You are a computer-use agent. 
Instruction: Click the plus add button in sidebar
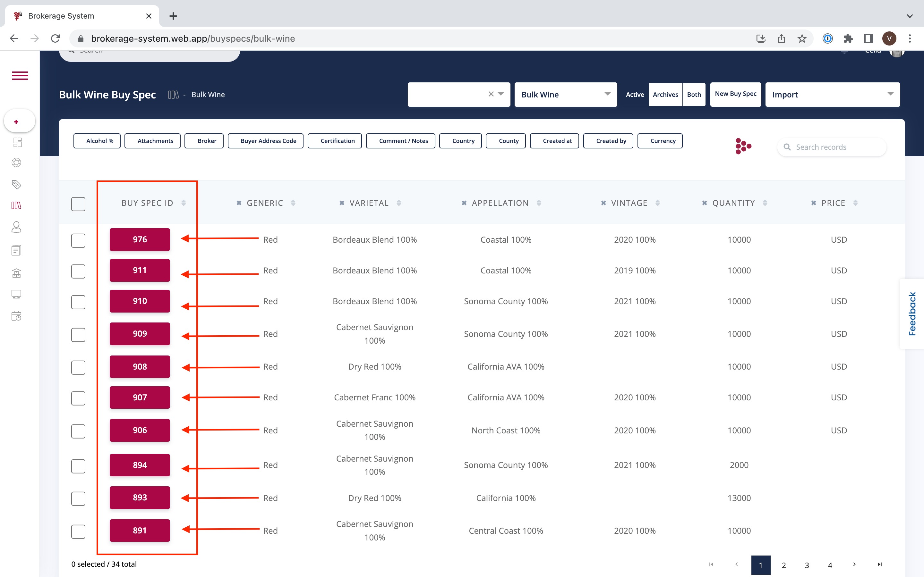(x=16, y=122)
